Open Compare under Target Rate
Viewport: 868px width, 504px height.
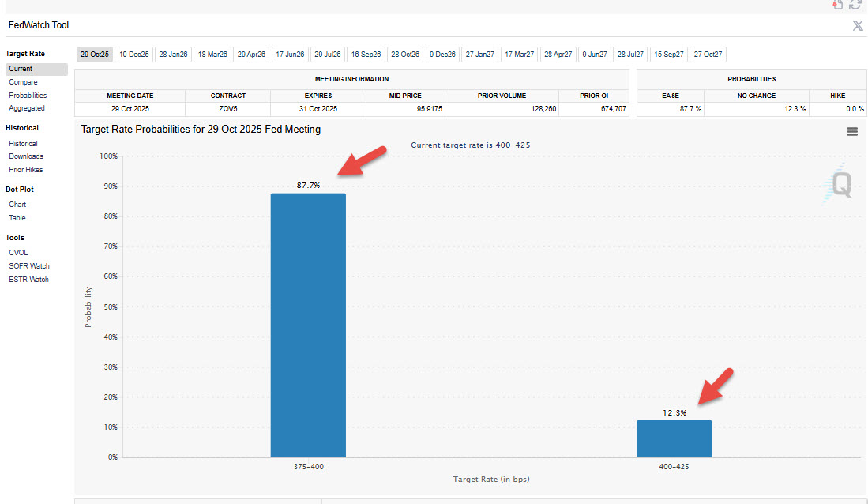click(x=23, y=82)
